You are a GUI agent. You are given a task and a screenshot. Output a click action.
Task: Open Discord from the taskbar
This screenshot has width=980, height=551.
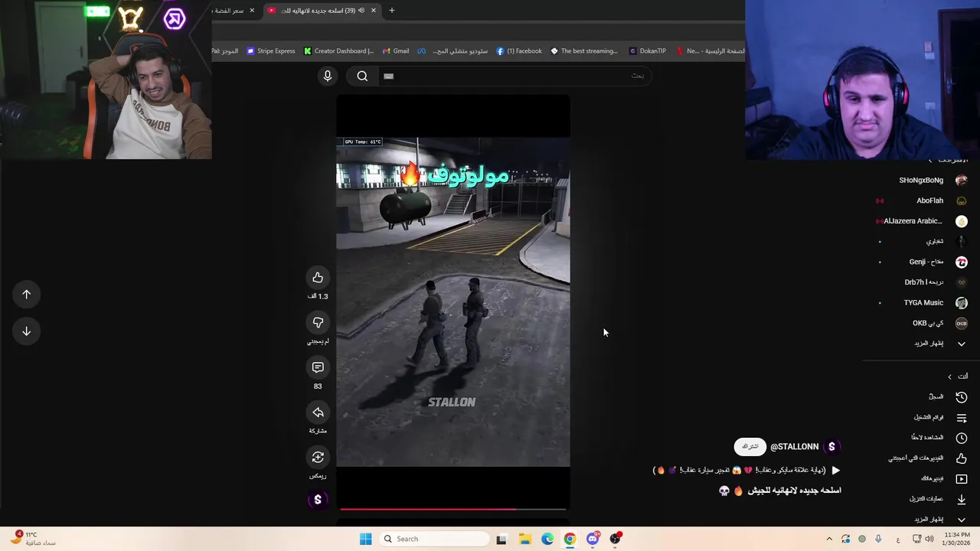click(x=593, y=539)
